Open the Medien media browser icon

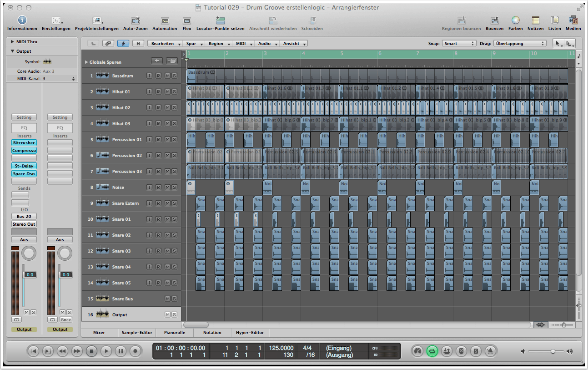pos(573,20)
